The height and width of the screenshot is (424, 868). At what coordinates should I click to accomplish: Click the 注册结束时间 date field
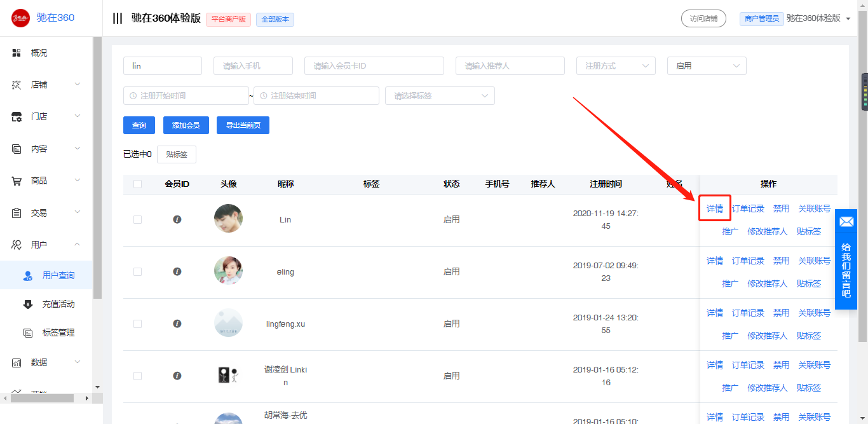point(316,95)
